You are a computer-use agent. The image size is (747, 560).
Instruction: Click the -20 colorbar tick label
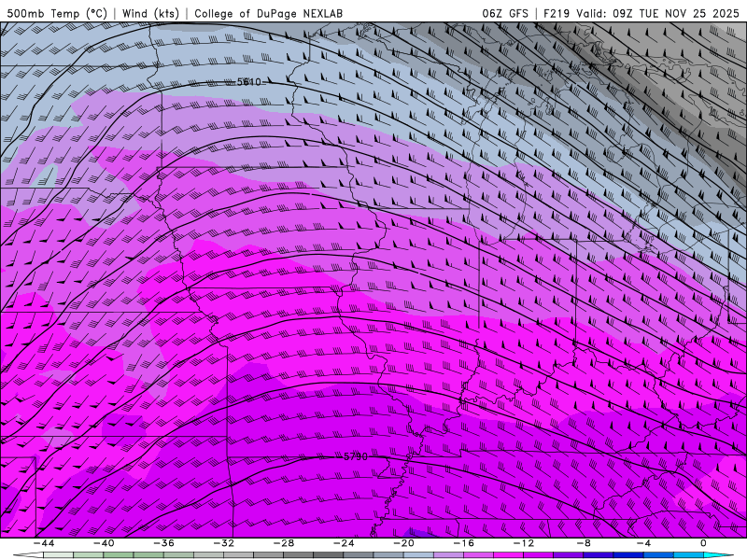click(x=404, y=543)
